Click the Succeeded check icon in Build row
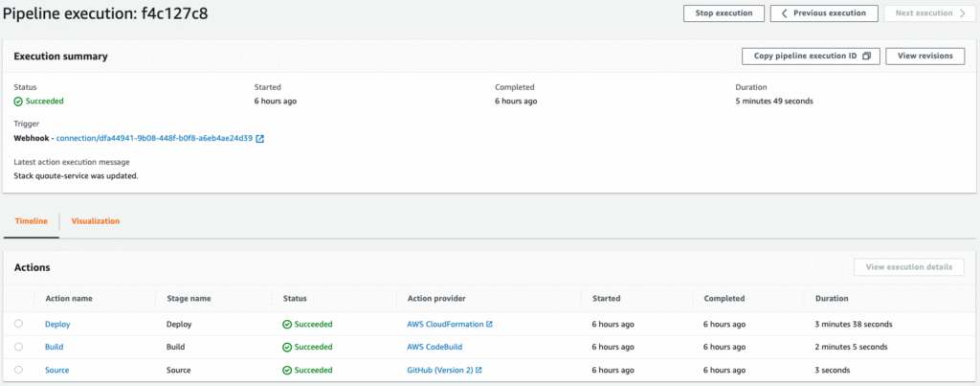 pyautogui.click(x=287, y=347)
